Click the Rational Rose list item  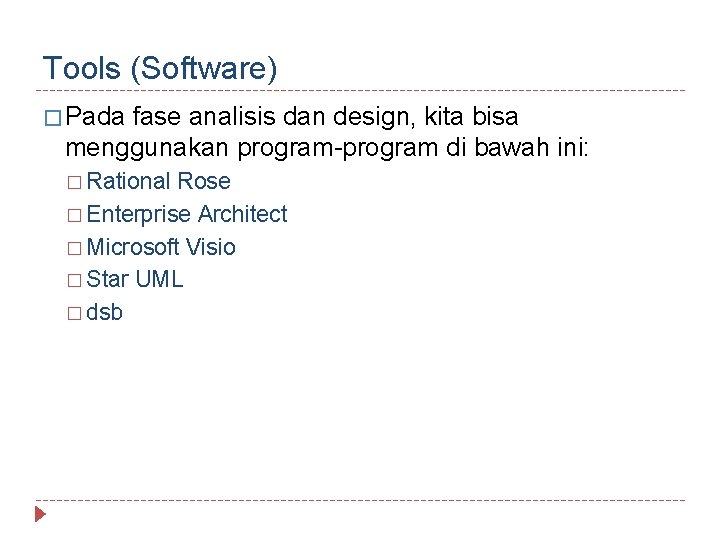(x=158, y=182)
